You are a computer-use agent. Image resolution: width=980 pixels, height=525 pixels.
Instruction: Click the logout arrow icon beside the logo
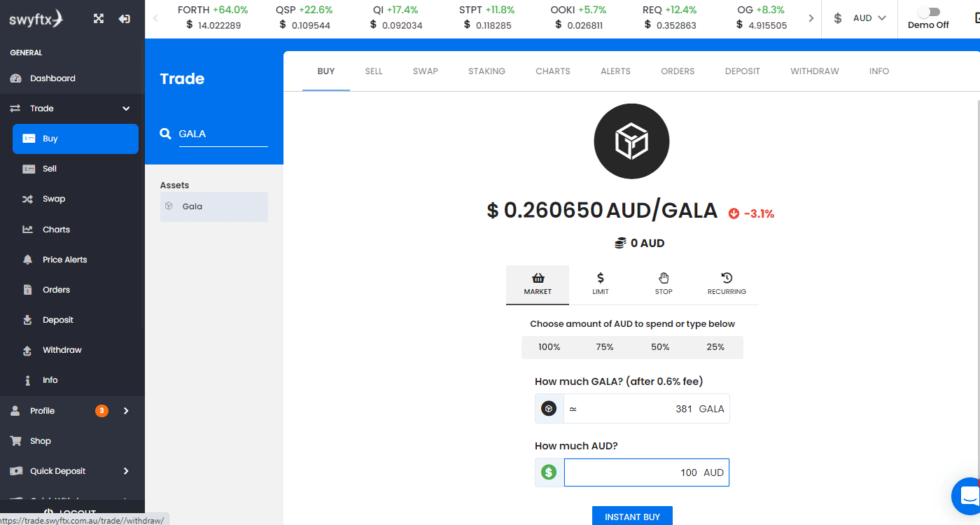[125, 19]
